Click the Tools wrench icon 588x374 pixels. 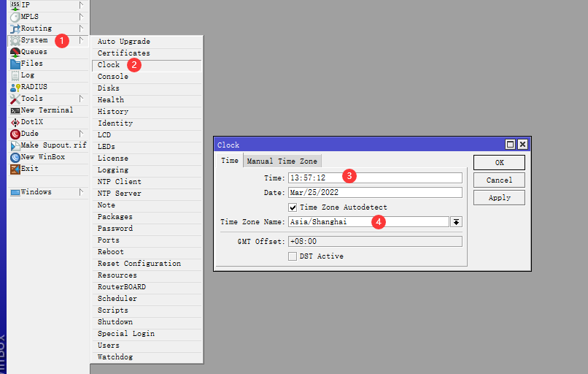15,99
